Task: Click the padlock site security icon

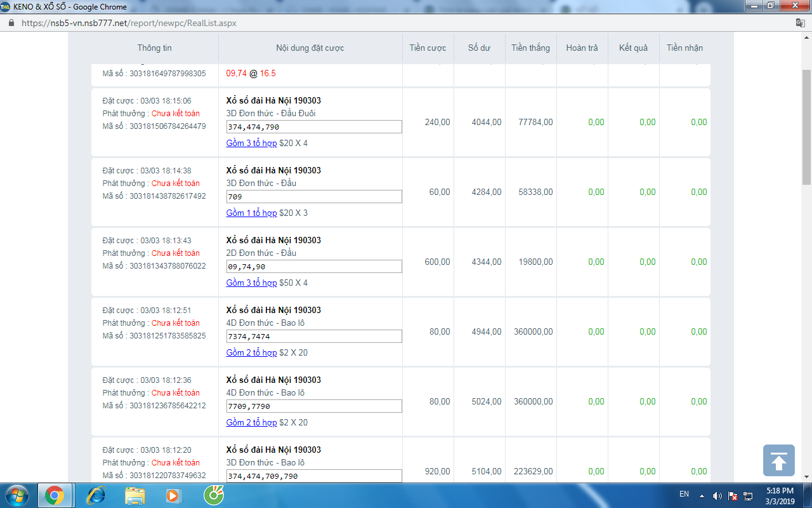Action: click(x=11, y=23)
